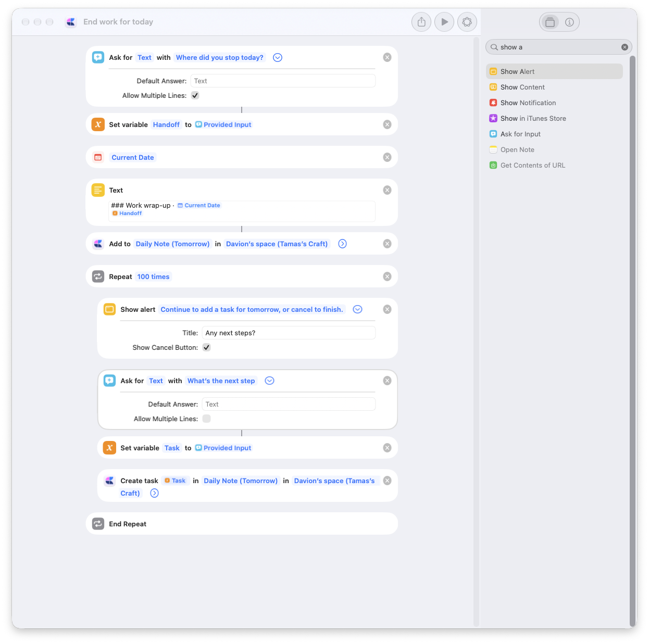The width and height of the screenshot is (649, 644).
Task: Collapse the Show alert action options
Action: (357, 309)
